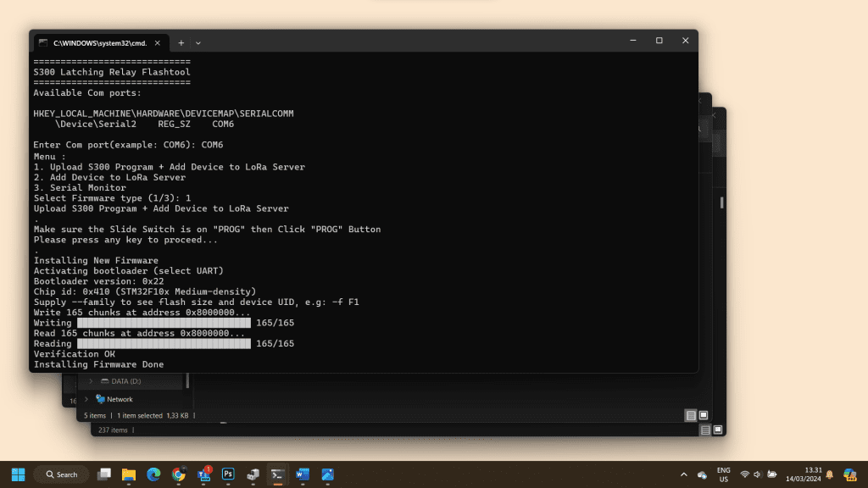Open File Explorer from the taskbar
The width and height of the screenshot is (868, 488).
click(x=129, y=474)
